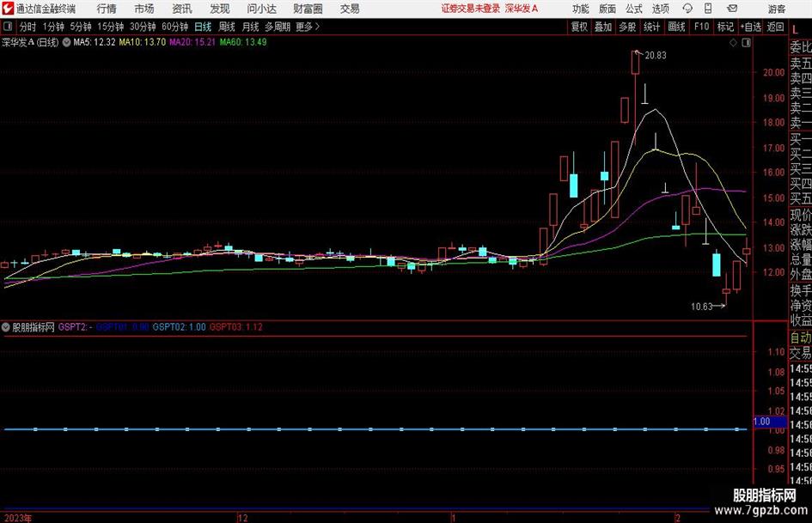This screenshot has height=523, width=812.
Task: Click the 统计 statistics button
Action: pos(652,27)
